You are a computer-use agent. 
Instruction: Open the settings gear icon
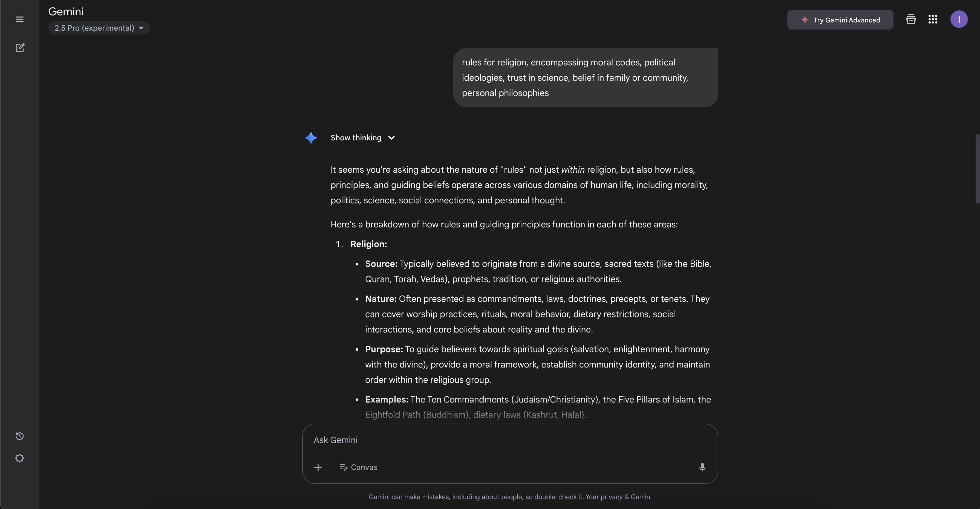[x=20, y=458]
